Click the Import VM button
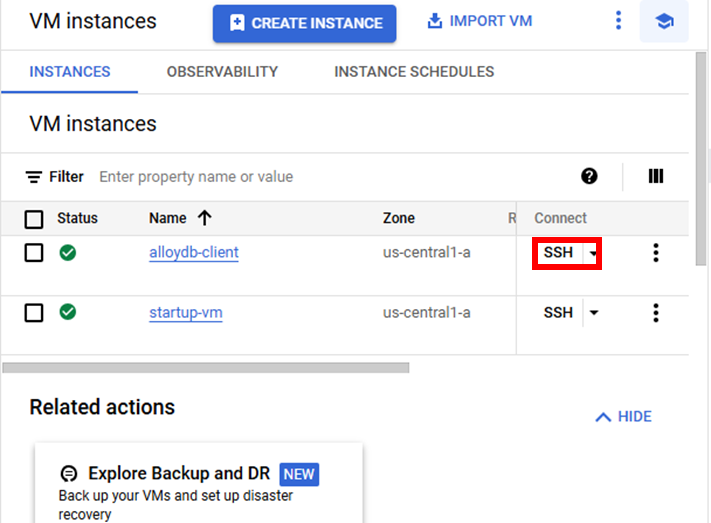The height and width of the screenshot is (523, 711). tap(480, 21)
